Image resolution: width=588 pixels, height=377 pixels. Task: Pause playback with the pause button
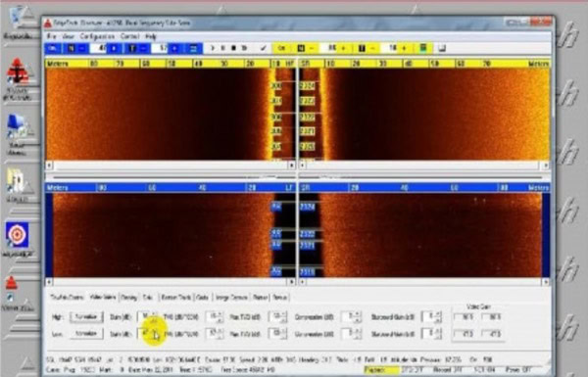pyautogui.click(x=222, y=48)
